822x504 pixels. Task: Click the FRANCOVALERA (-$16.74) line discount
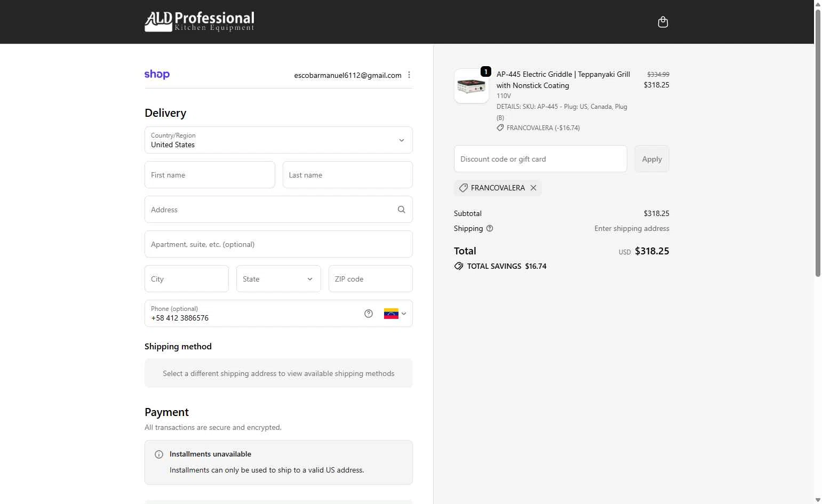[x=543, y=128]
